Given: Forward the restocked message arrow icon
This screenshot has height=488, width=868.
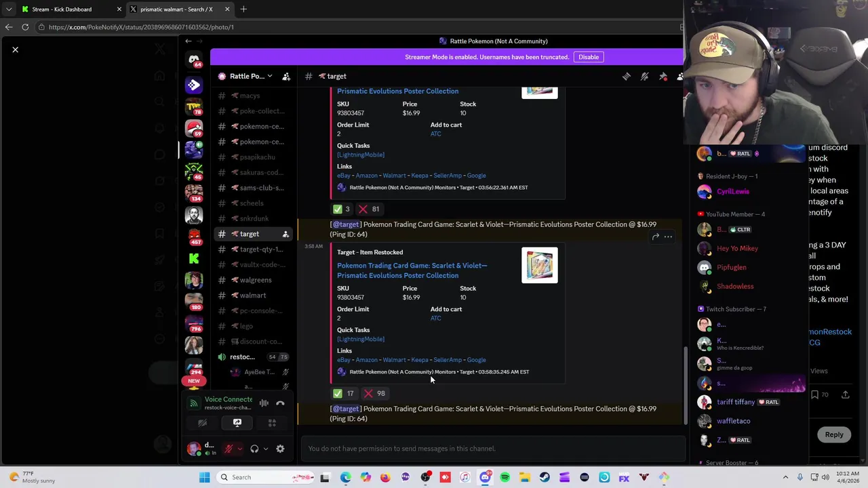Looking at the screenshot, I should 655,237.
